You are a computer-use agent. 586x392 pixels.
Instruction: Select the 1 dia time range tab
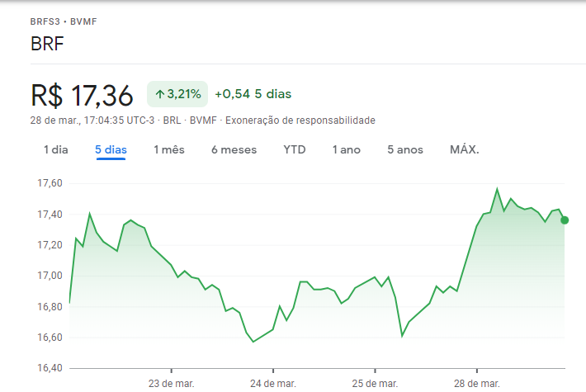[x=55, y=150]
